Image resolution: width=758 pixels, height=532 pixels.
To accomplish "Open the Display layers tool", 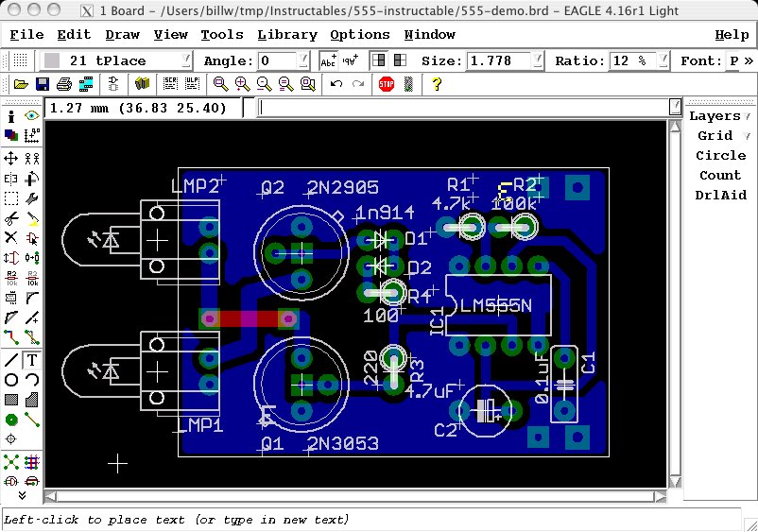I will pos(11,136).
